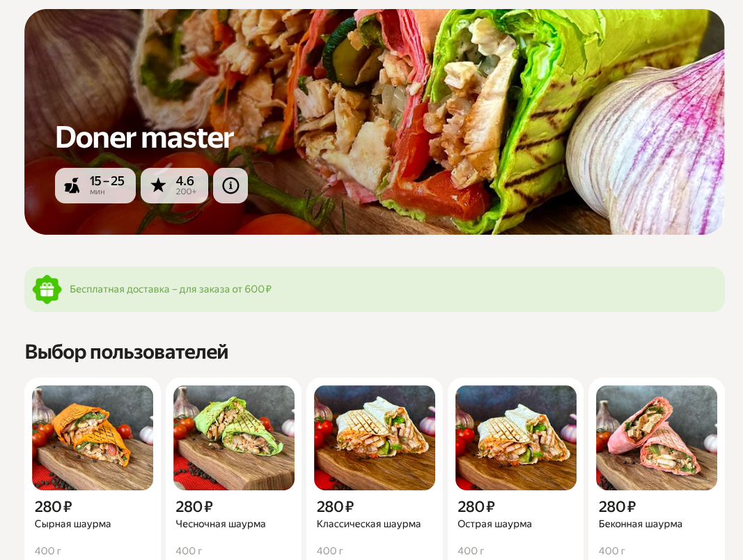Open the Беконная шаурма photo
Screen dimensions: 743x560
coord(656,438)
